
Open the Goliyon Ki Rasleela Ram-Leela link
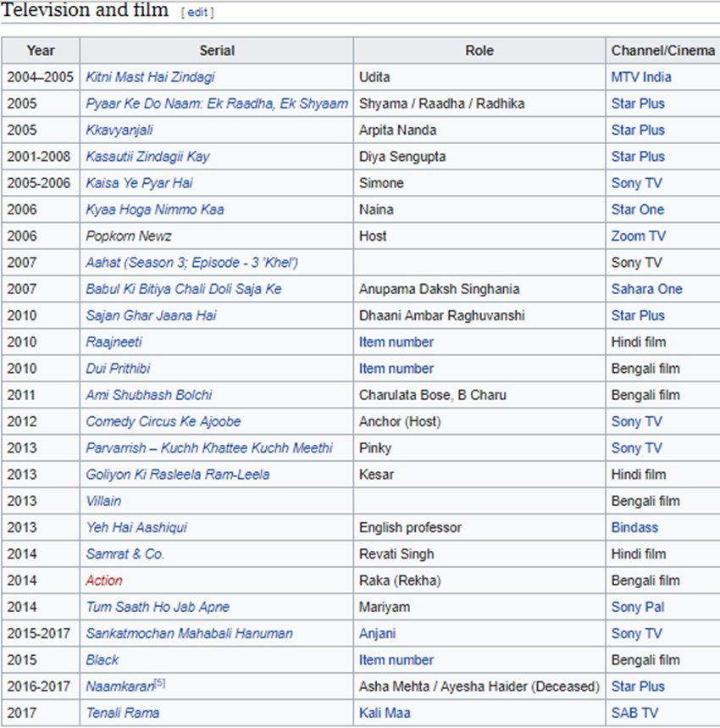pyautogui.click(x=178, y=475)
